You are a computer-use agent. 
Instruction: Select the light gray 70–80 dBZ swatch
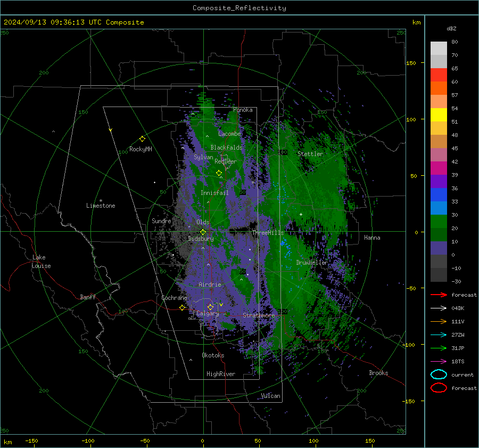click(x=439, y=48)
